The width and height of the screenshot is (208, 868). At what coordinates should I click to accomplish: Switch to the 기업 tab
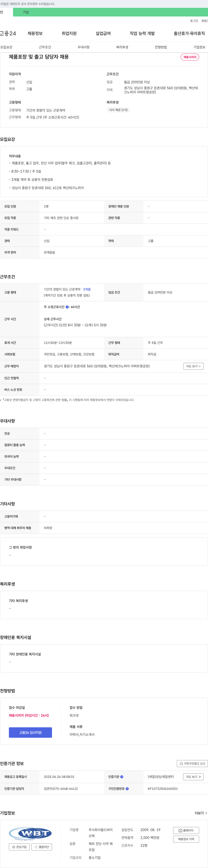(x=26, y=12)
